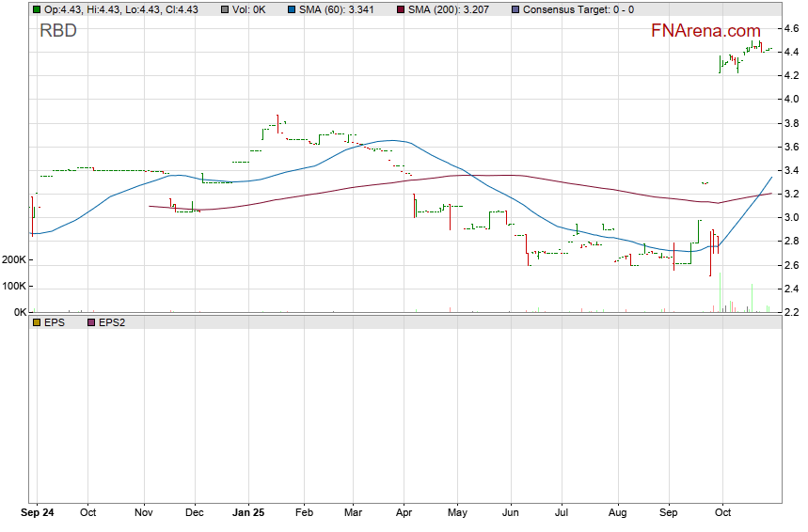This screenshot has height=532, width=808.
Task: Click the maroon SMA (200) legend swatch
Action: [x=403, y=9]
